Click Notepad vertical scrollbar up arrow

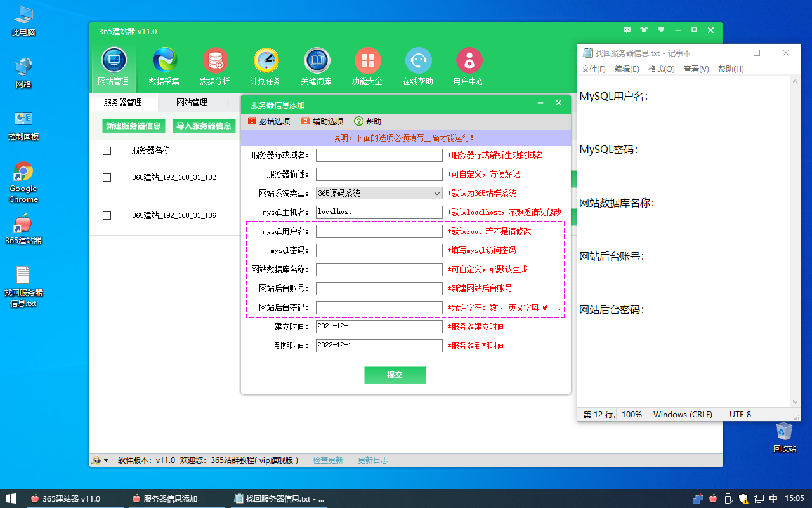point(796,81)
